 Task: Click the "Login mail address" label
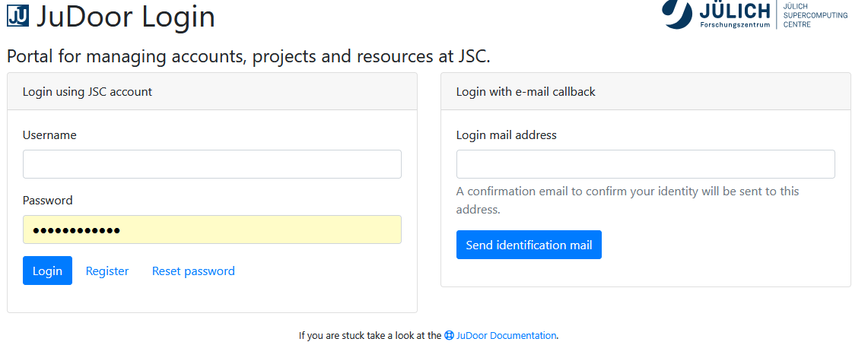(x=507, y=135)
